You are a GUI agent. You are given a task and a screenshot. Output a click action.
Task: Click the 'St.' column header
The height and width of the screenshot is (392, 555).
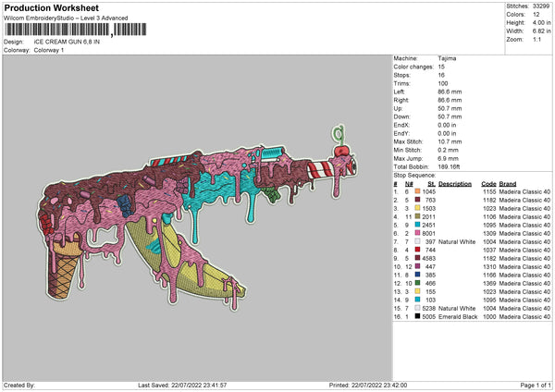(431, 184)
